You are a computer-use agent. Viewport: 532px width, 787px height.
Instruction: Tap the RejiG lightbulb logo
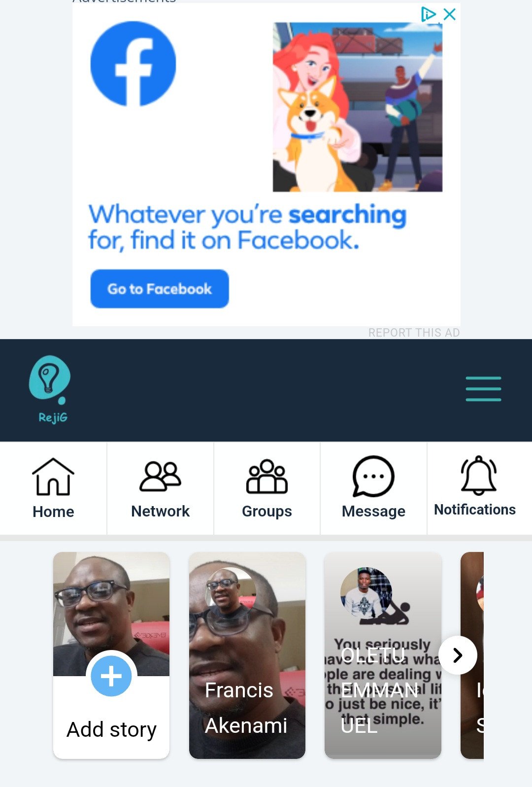coord(50,389)
